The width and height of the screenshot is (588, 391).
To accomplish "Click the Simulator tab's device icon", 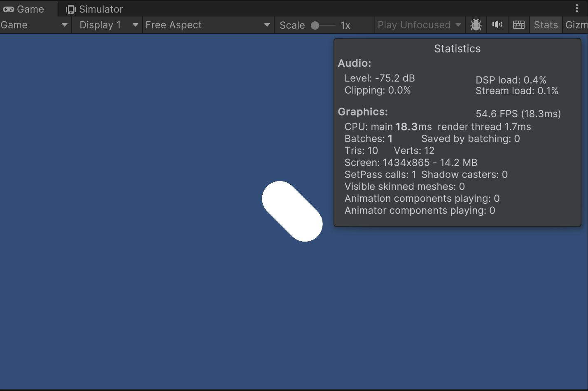I will pos(71,9).
